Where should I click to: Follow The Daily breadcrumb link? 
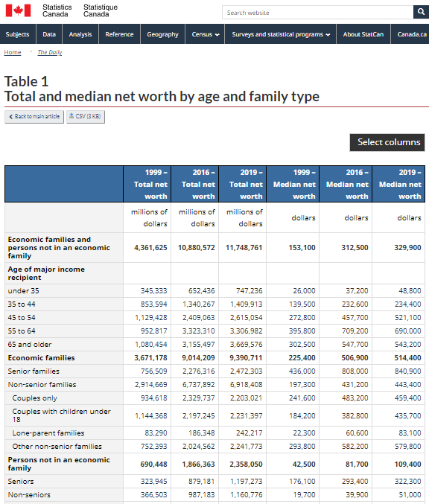[x=49, y=52]
